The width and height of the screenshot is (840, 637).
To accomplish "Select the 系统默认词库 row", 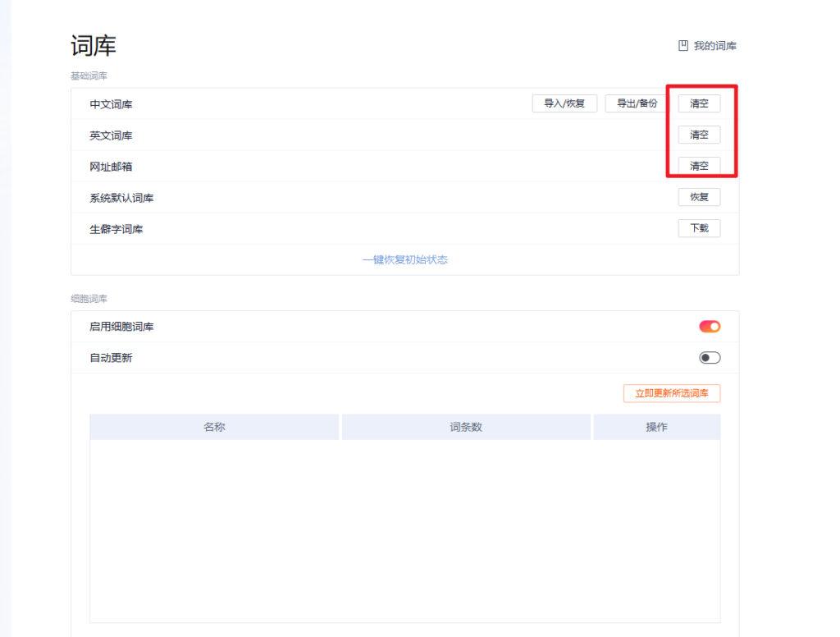I will (x=121, y=197).
